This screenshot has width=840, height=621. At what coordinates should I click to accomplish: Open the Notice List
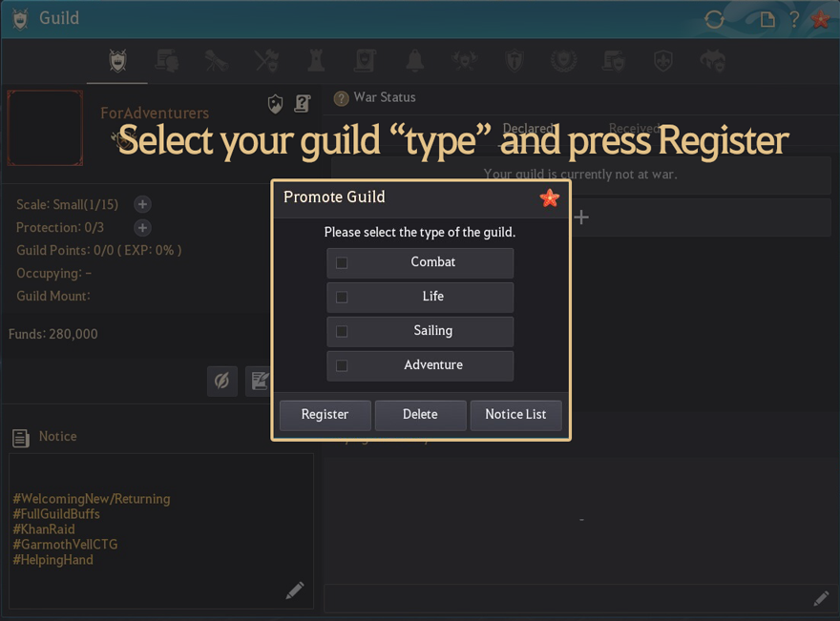[x=515, y=415]
